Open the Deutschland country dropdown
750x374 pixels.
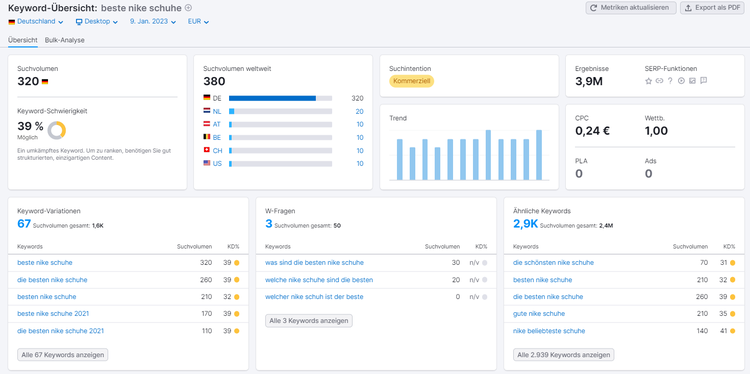point(36,22)
